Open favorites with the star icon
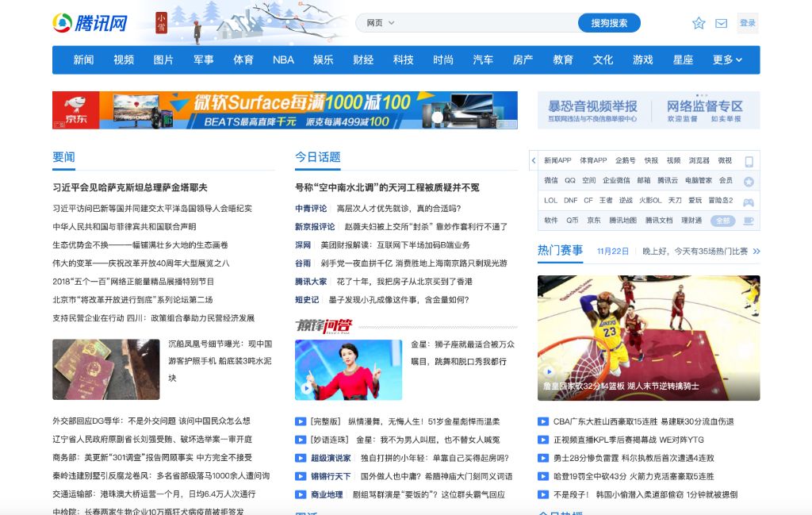The height and width of the screenshot is (515, 812). [699, 23]
